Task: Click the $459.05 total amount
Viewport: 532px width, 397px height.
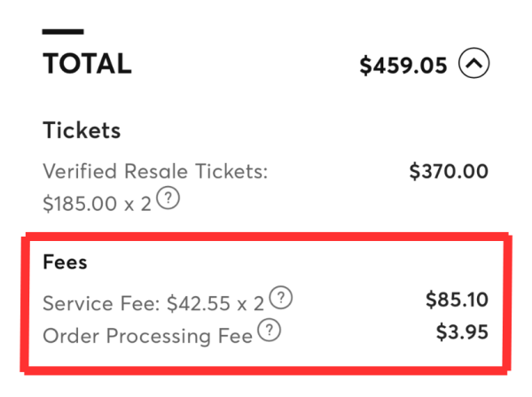Action: click(403, 66)
